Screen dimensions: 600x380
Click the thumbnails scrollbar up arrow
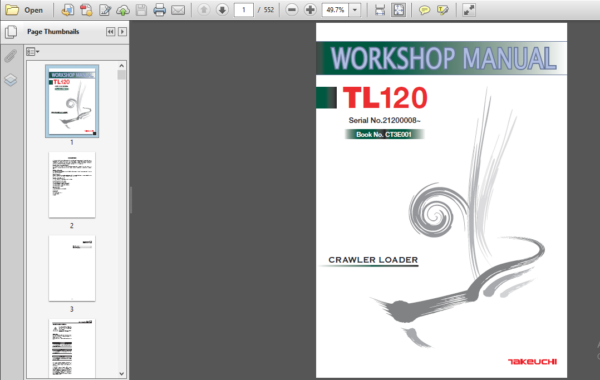tap(121, 66)
